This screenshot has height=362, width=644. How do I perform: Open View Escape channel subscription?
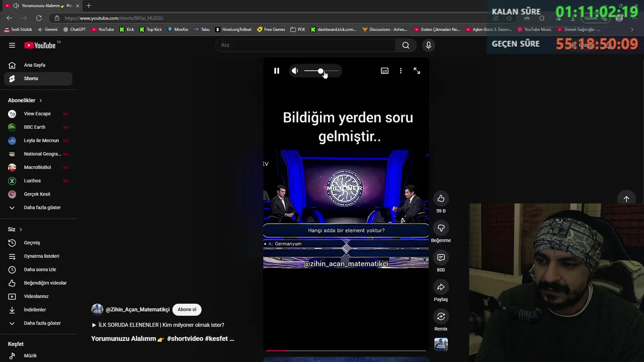(x=38, y=114)
